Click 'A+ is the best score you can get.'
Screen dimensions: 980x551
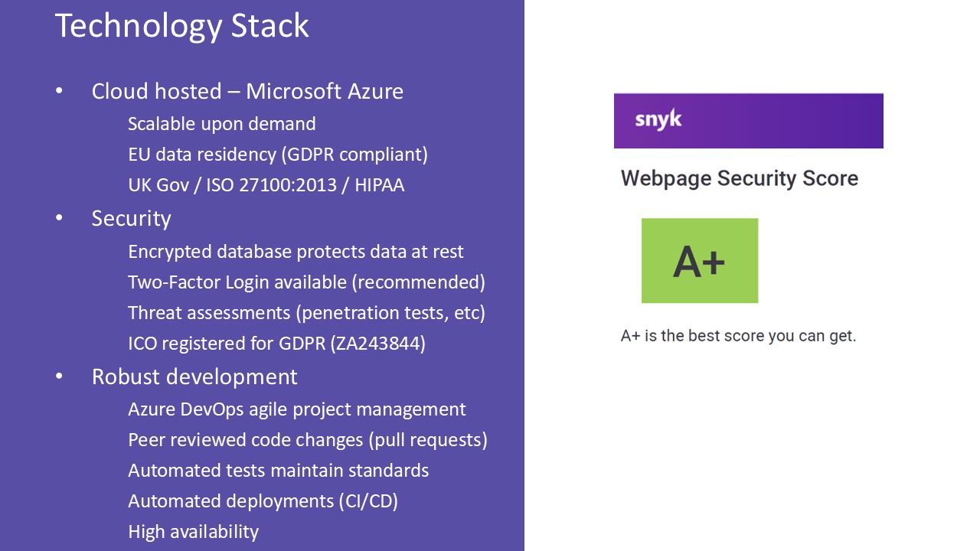click(739, 336)
